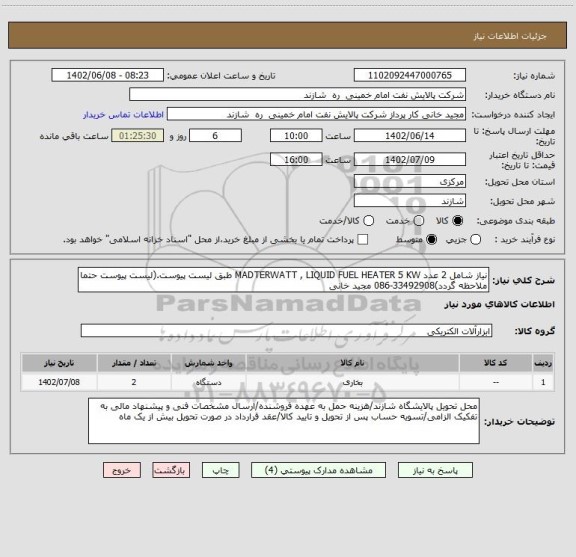
Task: Click the date cell 1402/07/08
Action: click(59, 382)
